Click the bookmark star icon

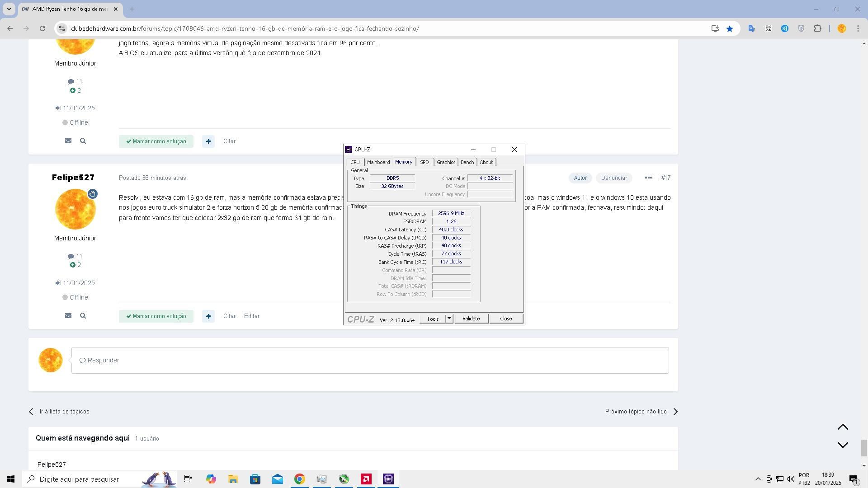pyautogui.click(x=730, y=28)
